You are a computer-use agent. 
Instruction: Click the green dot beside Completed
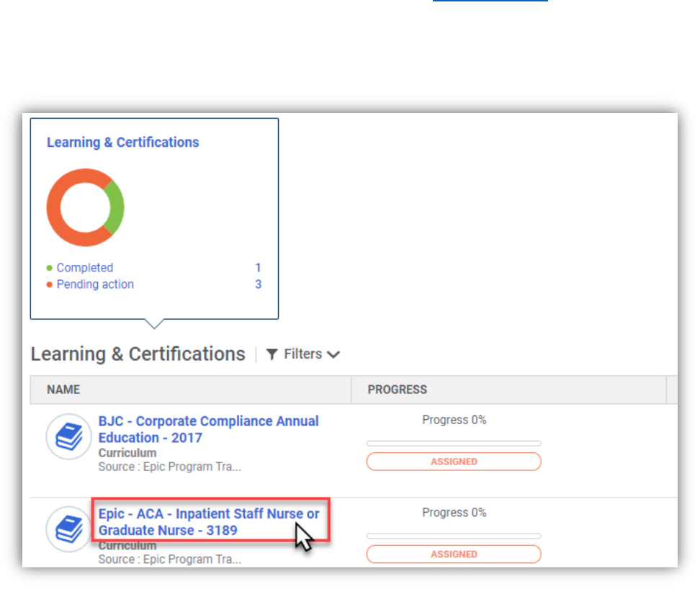50,268
